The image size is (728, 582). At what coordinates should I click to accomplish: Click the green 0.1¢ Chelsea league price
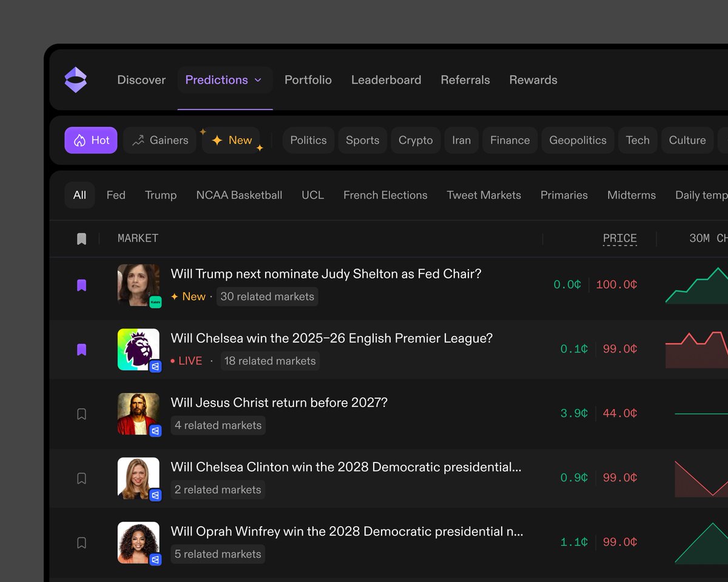pos(574,349)
